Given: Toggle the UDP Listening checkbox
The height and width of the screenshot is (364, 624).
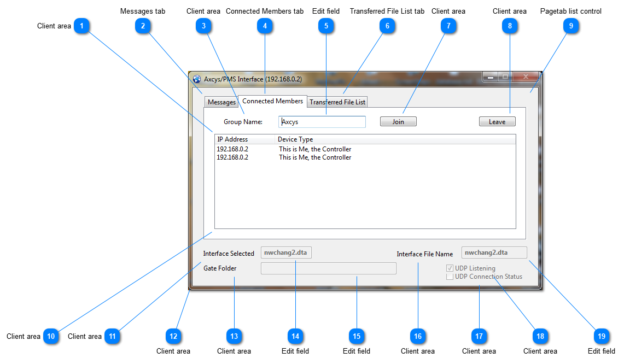Looking at the screenshot, I should click(x=450, y=268).
